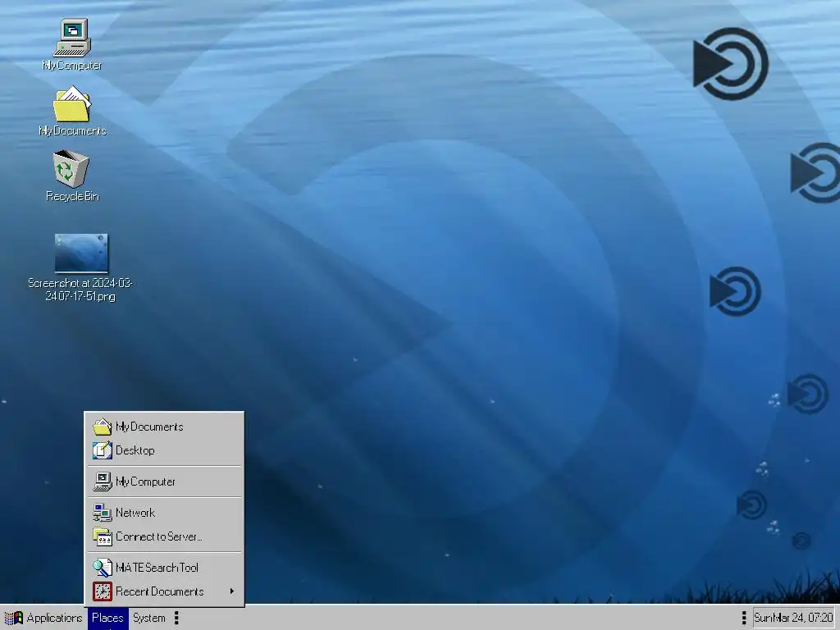Open the System menu on the panel
840x630 pixels.
tap(149, 618)
